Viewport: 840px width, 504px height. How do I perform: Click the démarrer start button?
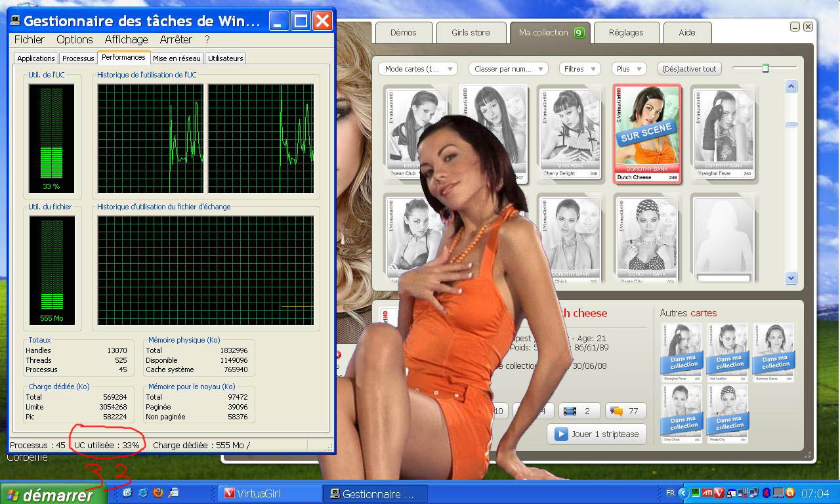click(51, 494)
